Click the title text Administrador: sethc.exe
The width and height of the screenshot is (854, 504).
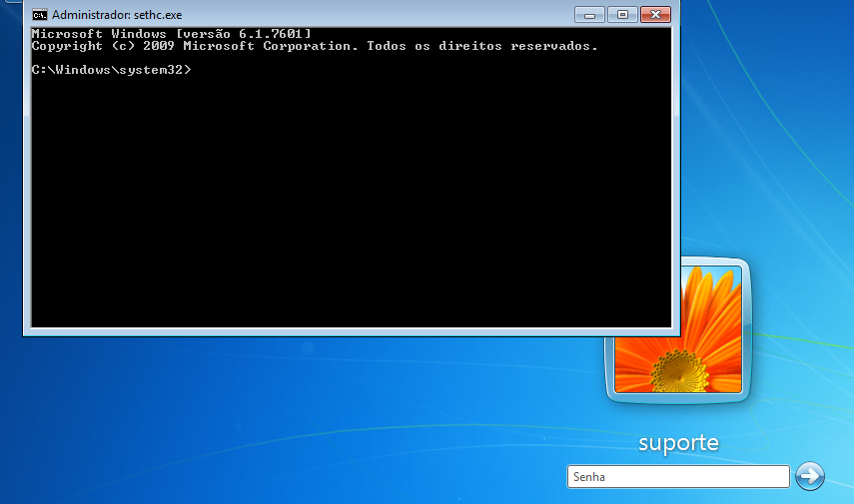[117, 15]
